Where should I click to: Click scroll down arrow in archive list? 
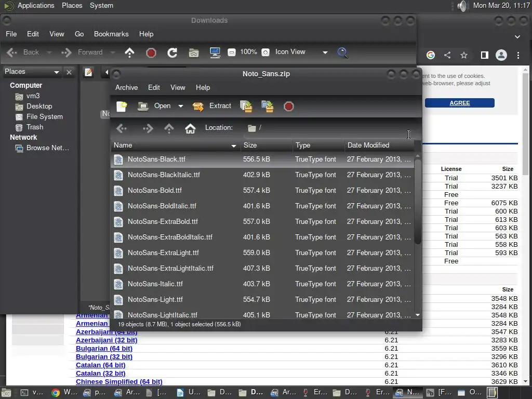tap(418, 315)
